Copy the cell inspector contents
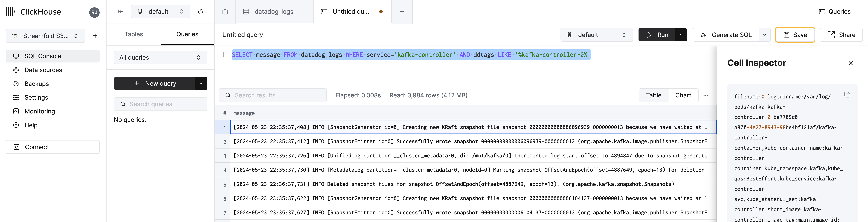 pyautogui.click(x=847, y=95)
